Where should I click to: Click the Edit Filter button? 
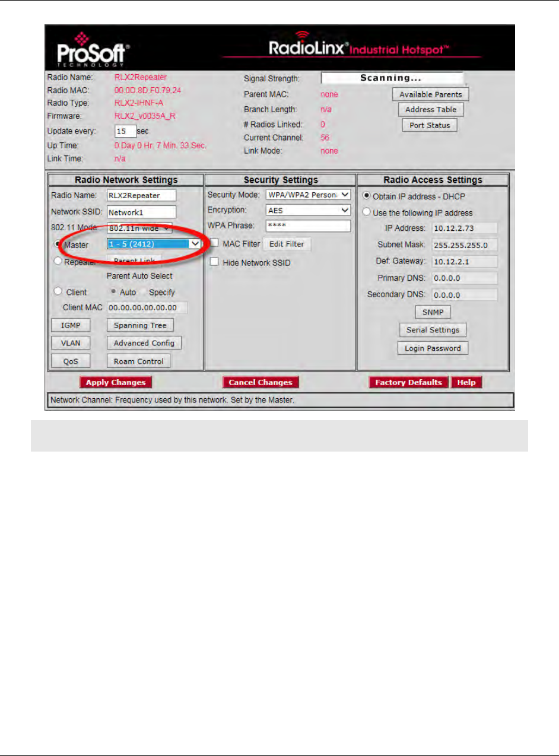click(x=287, y=244)
